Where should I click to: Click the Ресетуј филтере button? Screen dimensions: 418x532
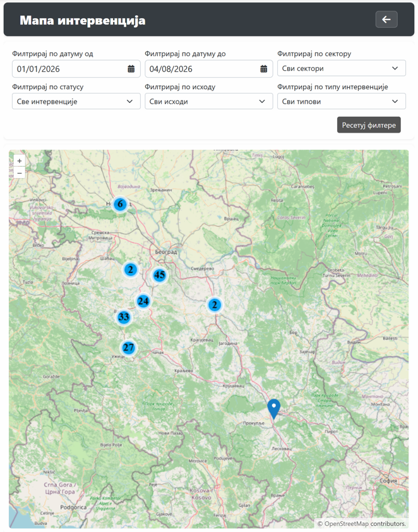(x=369, y=125)
